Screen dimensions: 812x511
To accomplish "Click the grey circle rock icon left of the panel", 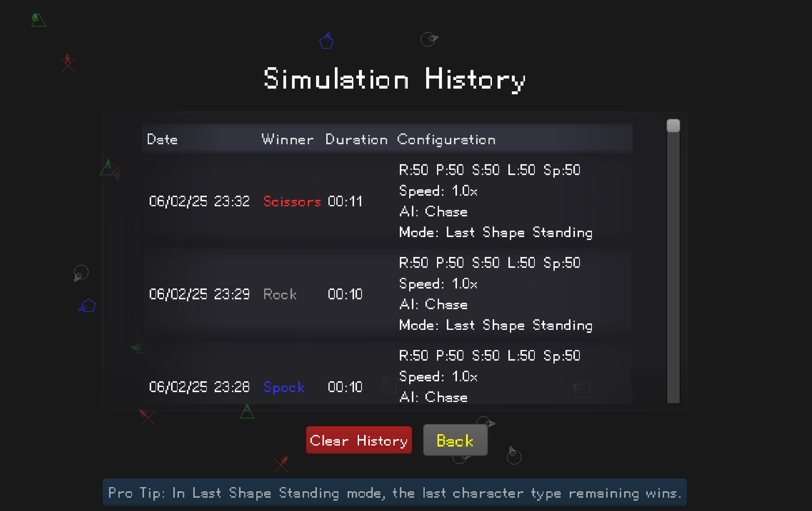I will coord(81,273).
